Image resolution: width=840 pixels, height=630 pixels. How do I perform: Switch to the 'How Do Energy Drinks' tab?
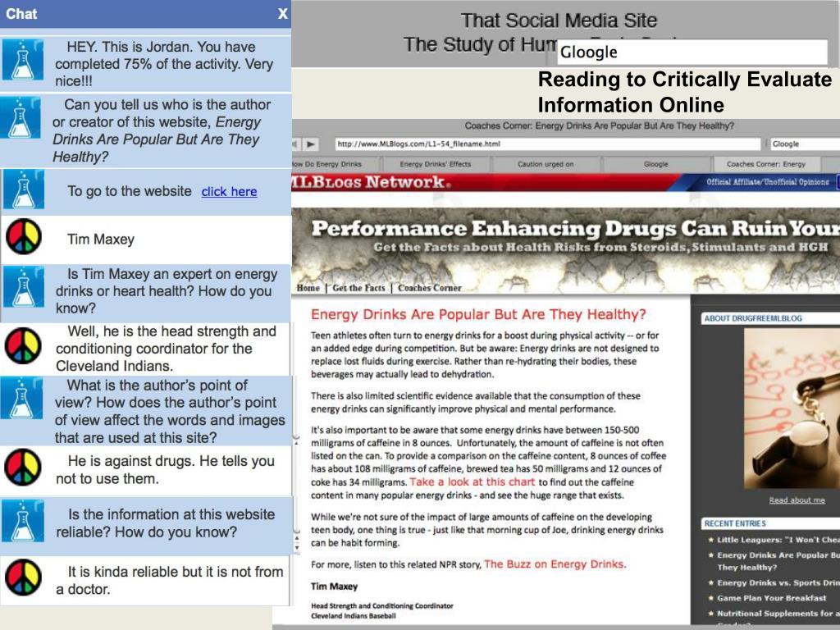(335, 164)
